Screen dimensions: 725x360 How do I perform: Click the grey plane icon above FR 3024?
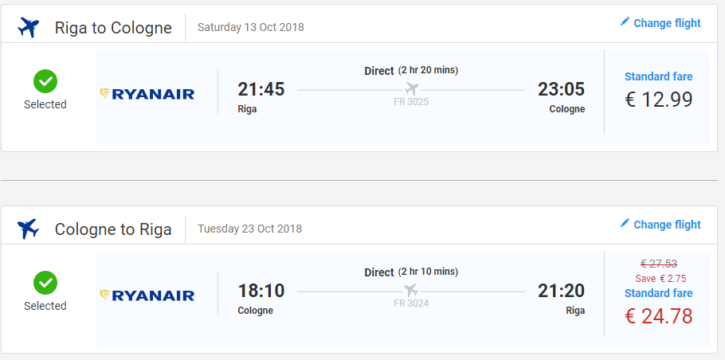click(411, 290)
